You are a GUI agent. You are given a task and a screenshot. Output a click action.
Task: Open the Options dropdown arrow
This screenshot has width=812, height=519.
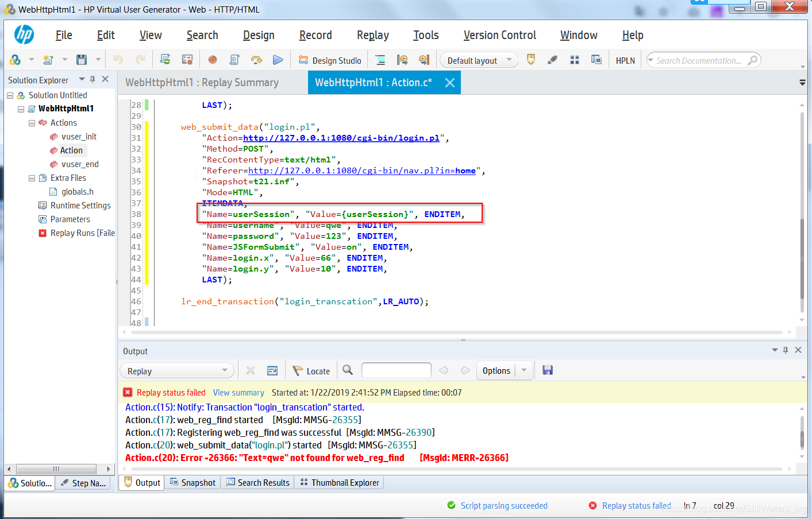524,371
